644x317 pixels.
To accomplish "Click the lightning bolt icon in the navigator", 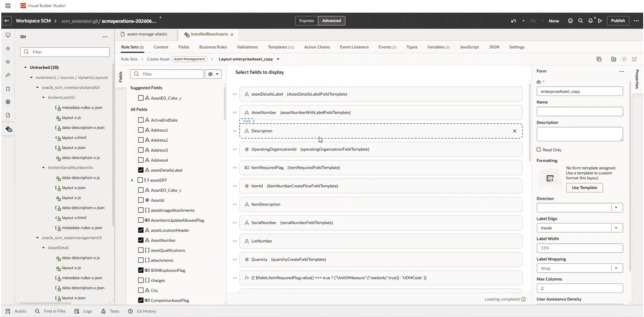I will tap(8, 49).
